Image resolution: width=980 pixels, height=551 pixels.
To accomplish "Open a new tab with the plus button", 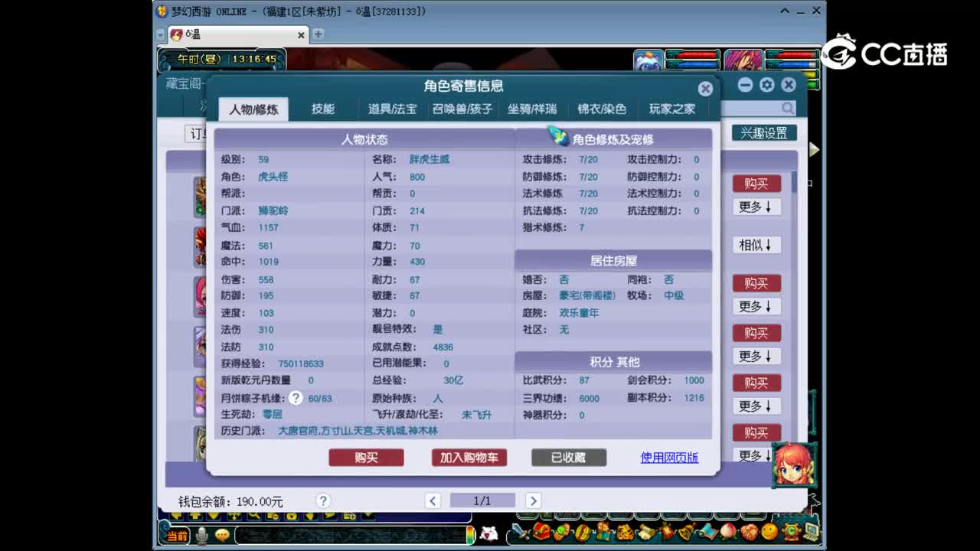I will pyautogui.click(x=318, y=34).
